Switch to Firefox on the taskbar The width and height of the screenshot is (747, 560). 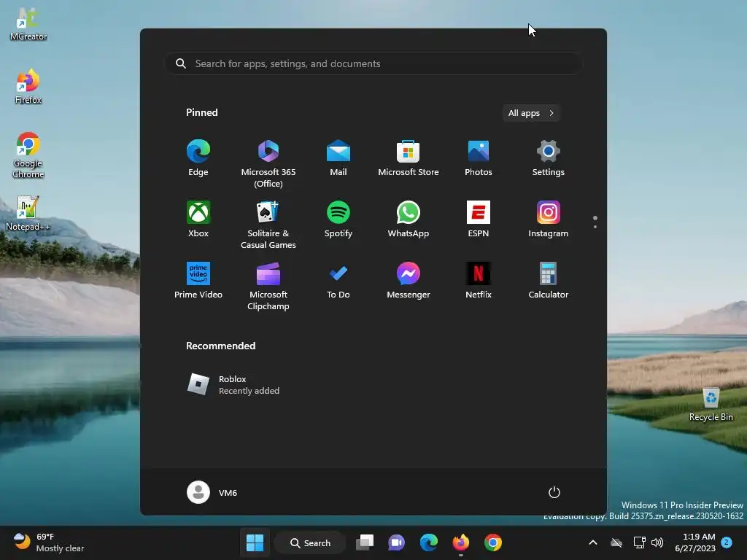[461, 542]
